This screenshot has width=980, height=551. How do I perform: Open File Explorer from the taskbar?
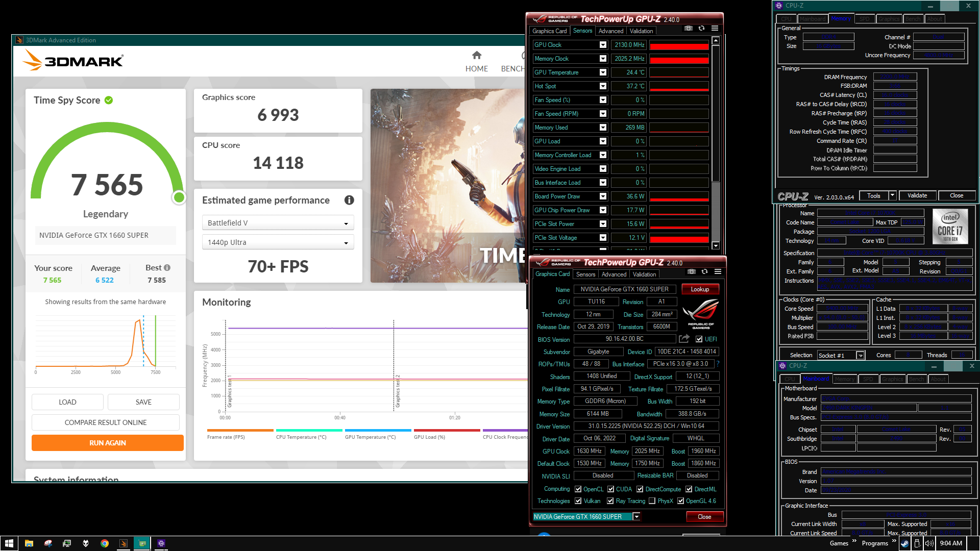click(x=29, y=543)
